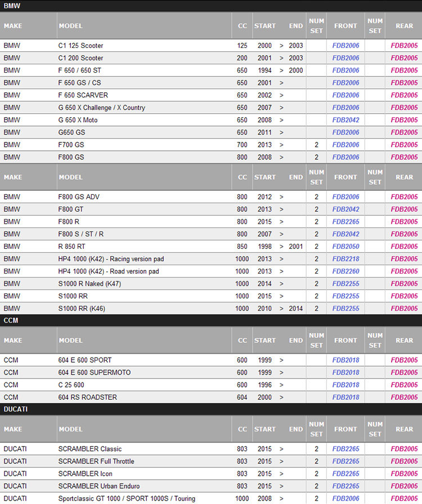Click start year 1994 in F 650 / 650 ST row
The height and width of the screenshot is (504, 422).
coord(264,70)
